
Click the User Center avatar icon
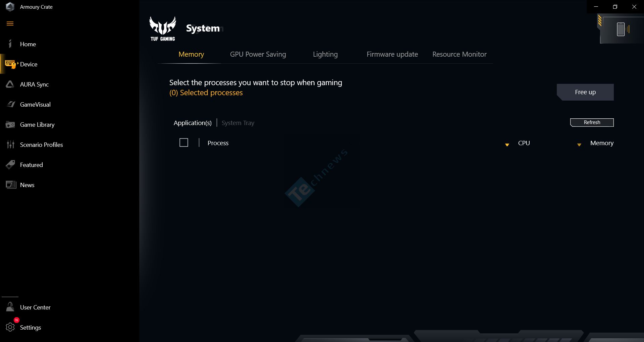point(10,307)
